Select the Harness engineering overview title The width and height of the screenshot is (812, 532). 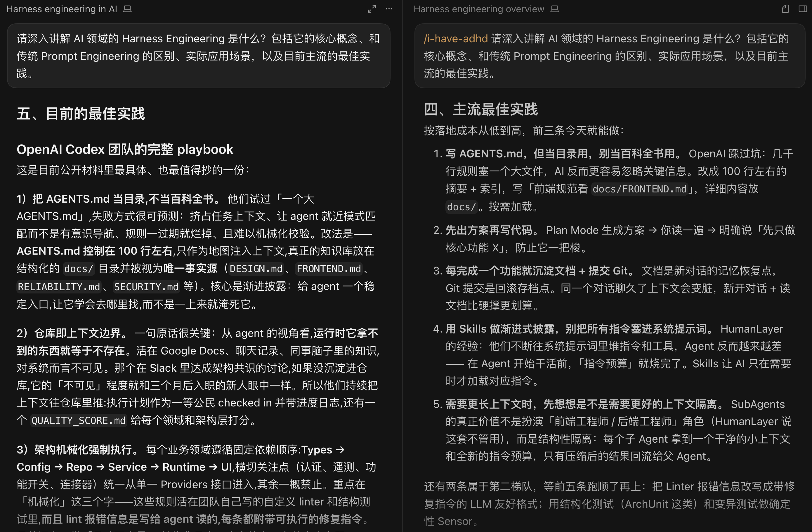[479, 9]
